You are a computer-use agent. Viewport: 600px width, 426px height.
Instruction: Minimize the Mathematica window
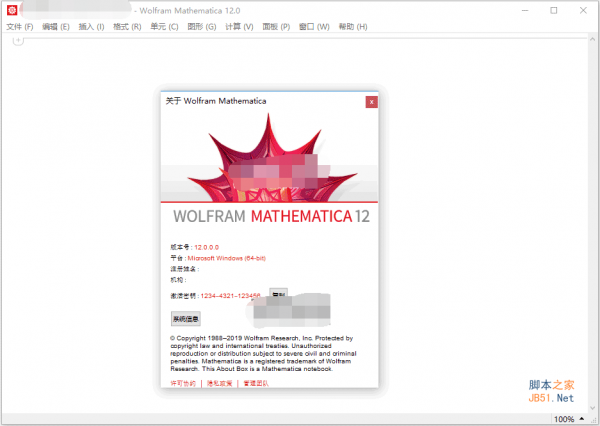click(x=525, y=10)
